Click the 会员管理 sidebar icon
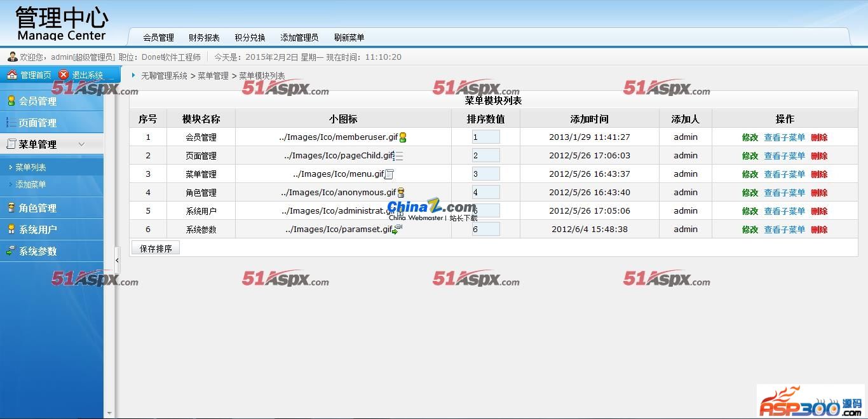 point(11,100)
